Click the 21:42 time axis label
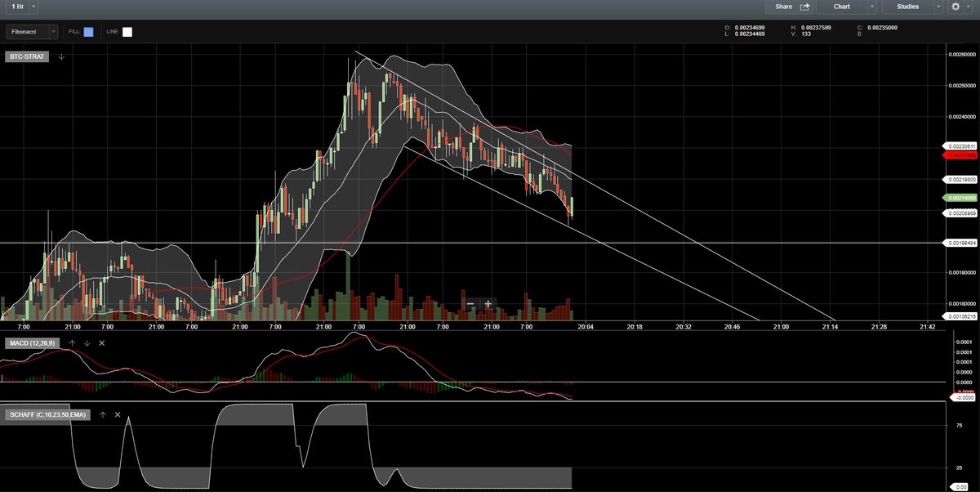The height and width of the screenshot is (492, 980). pos(928,326)
